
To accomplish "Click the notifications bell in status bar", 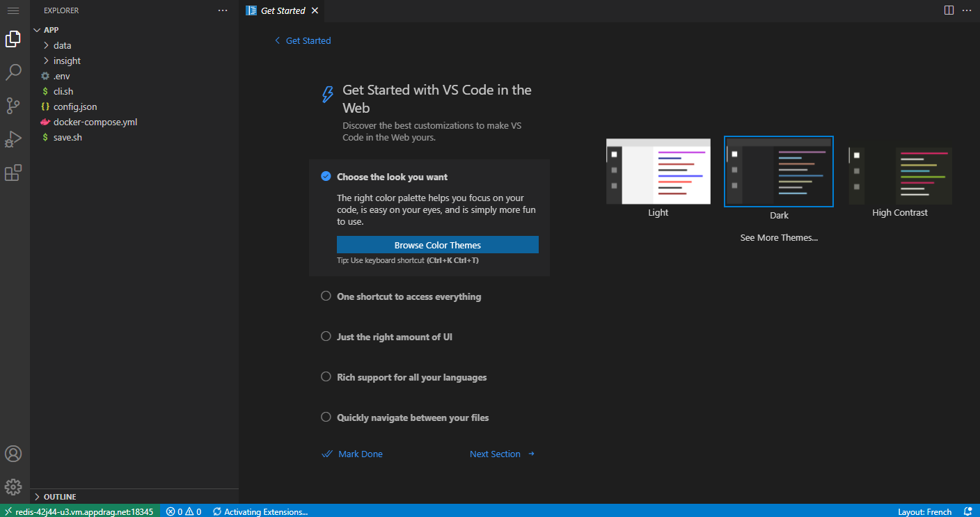I will tap(967, 511).
